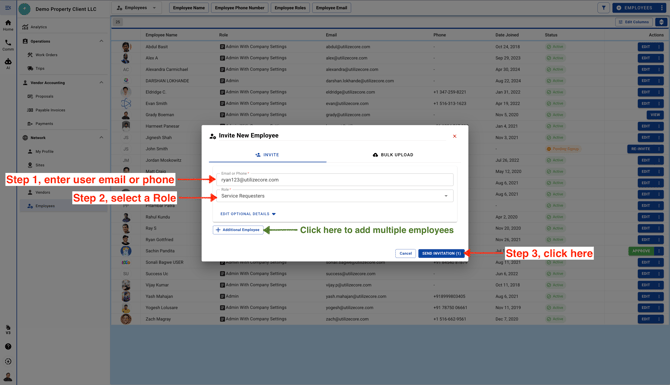Image resolution: width=670 pixels, height=385 pixels.
Task: Click the Employee Phone Number filter chip
Action: [x=239, y=8]
